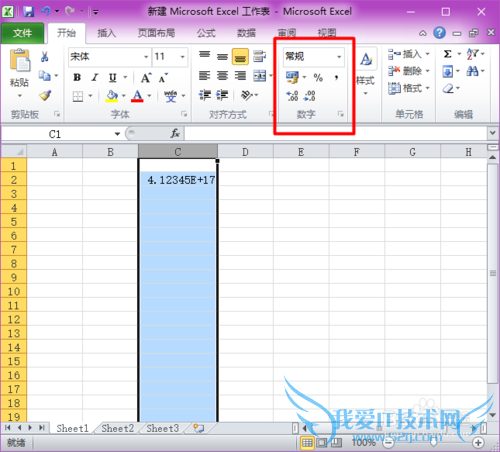
Task: Apply the red font color A
Action: 137,96
